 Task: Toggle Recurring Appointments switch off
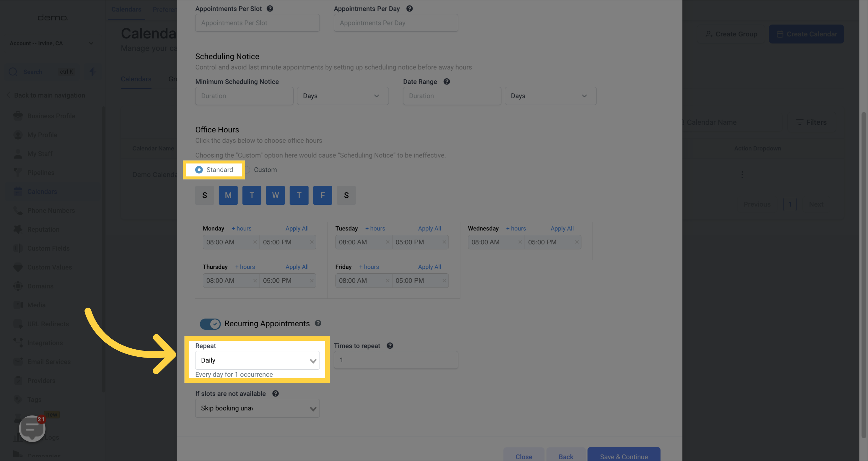coord(210,324)
